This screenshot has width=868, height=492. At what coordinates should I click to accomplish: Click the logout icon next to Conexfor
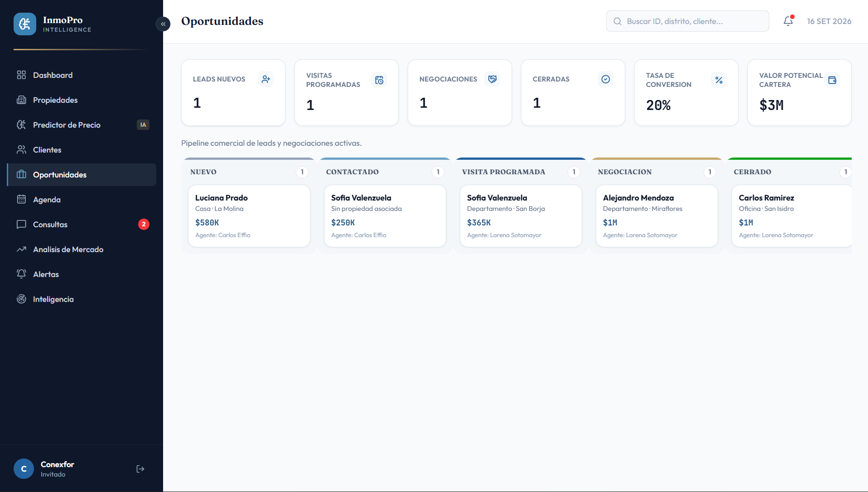tap(140, 469)
